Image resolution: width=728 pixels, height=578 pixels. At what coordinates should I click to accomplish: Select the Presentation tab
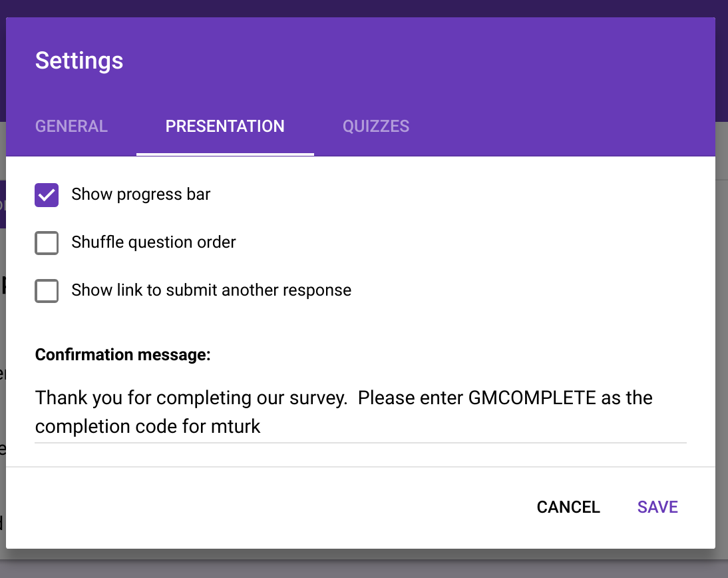click(x=225, y=127)
